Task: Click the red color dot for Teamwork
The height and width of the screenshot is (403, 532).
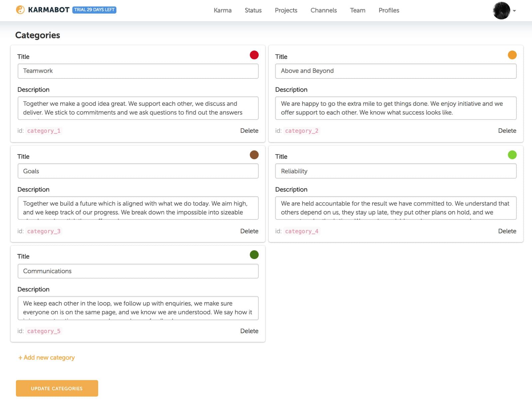Action: point(254,55)
